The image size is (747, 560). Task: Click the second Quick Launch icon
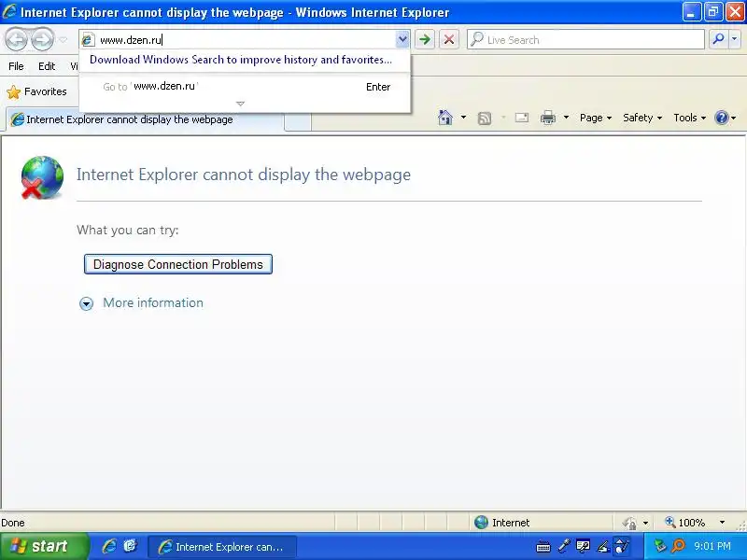[x=130, y=546]
